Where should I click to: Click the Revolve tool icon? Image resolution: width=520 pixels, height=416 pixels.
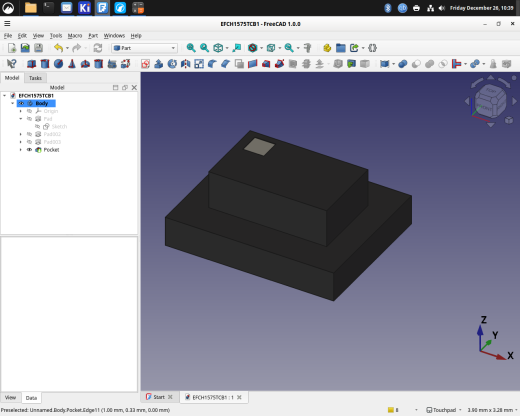(x=172, y=64)
